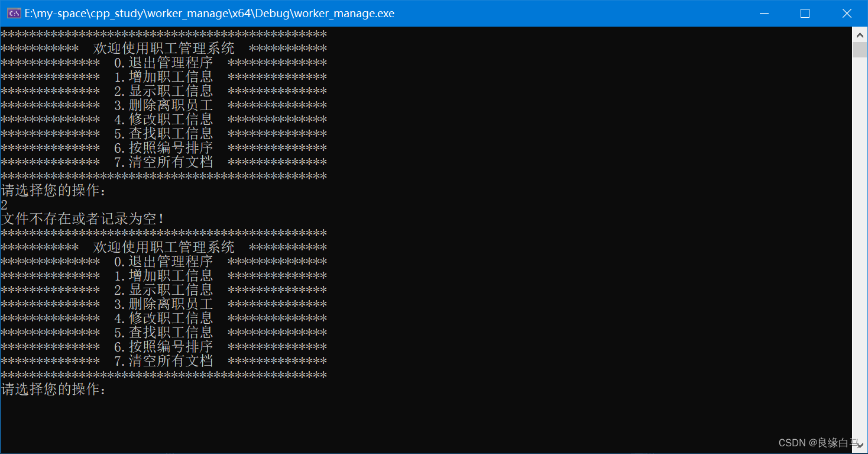Click the vertical scrollbar thumb
868x454 pixels.
click(859, 50)
